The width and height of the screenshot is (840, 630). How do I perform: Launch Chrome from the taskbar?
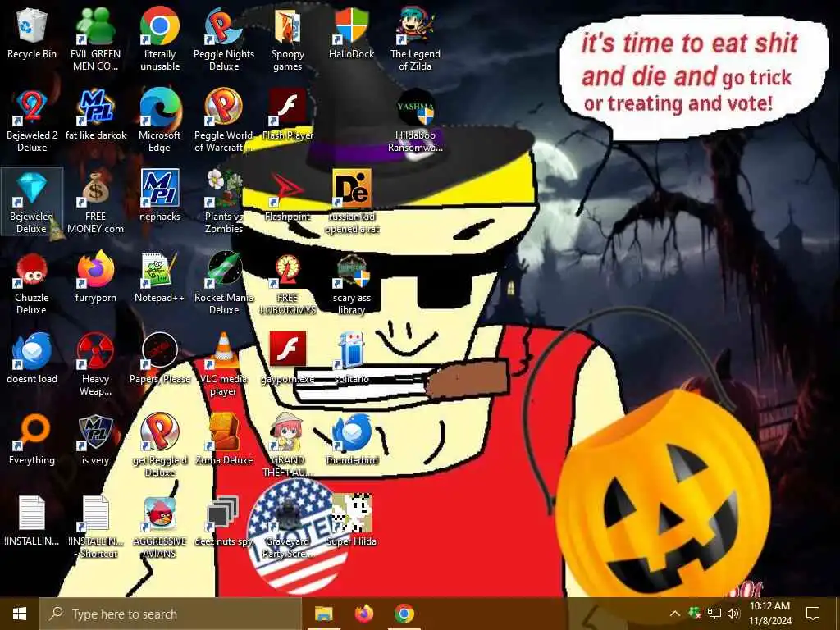point(404,614)
